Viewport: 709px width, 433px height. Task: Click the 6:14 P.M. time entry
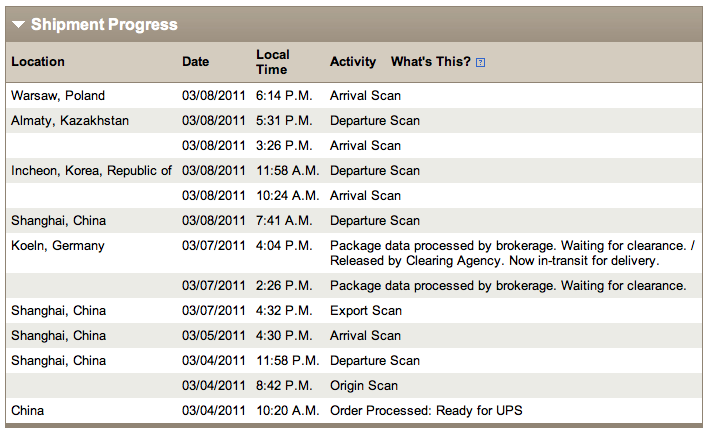click(x=284, y=95)
